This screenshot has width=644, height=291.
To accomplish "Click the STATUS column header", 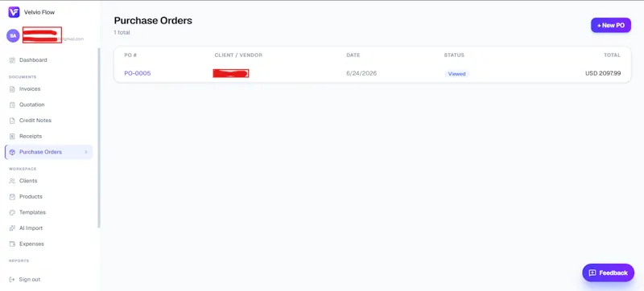I will [454, 55].
